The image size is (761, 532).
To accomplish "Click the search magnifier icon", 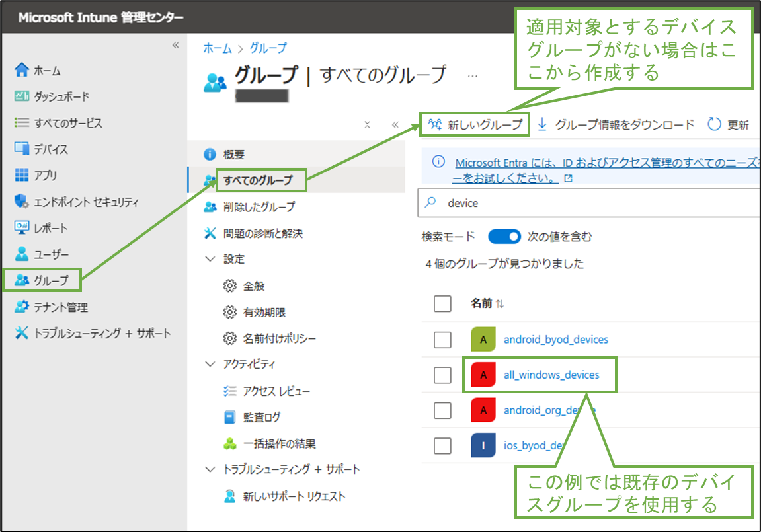I will pyautogui.click(x=430, y=202).
